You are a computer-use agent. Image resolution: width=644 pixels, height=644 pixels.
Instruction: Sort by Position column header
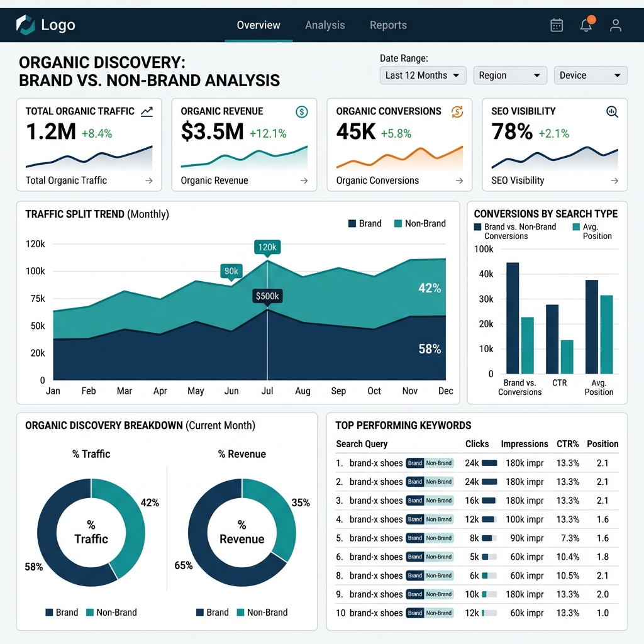click(x=602, y=444)
